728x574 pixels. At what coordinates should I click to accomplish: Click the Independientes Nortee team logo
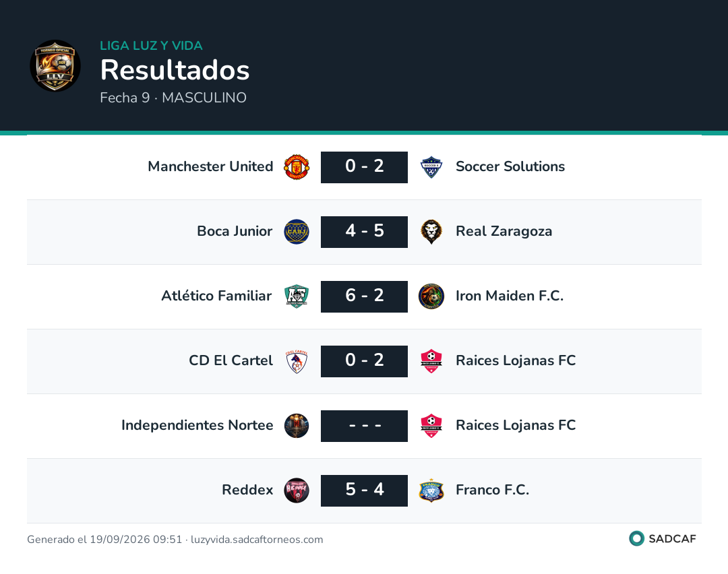[x=297, y=426]
